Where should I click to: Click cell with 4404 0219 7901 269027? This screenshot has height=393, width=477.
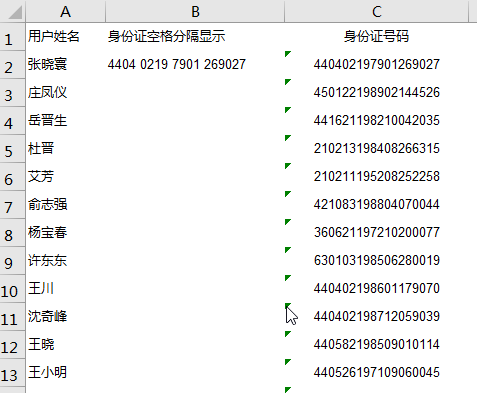(195, 65)
